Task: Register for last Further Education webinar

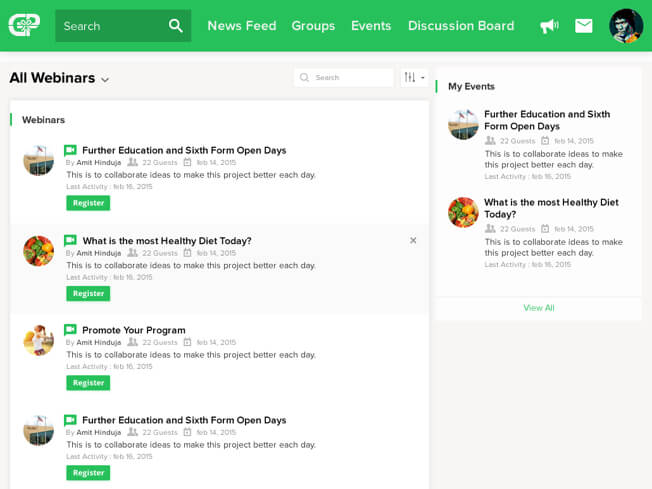Action: (88, 473)
